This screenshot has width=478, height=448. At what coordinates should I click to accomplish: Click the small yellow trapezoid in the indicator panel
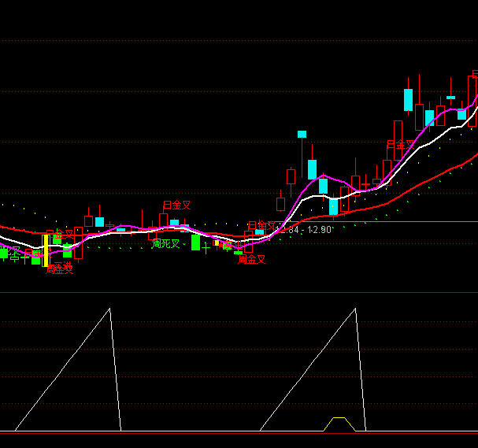tap(339, 424)
